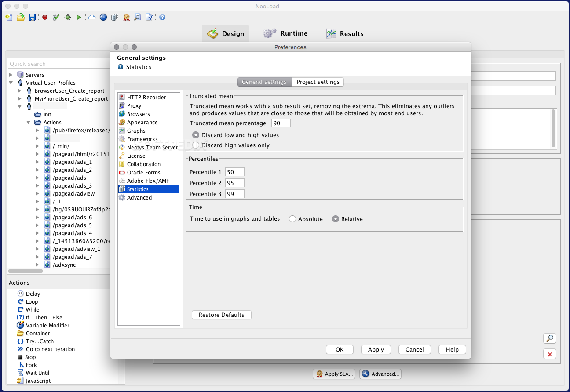The width and height of the screenshot is (570, 392).
Task: Open the fx variables manager icon
Action: [103, 17]
